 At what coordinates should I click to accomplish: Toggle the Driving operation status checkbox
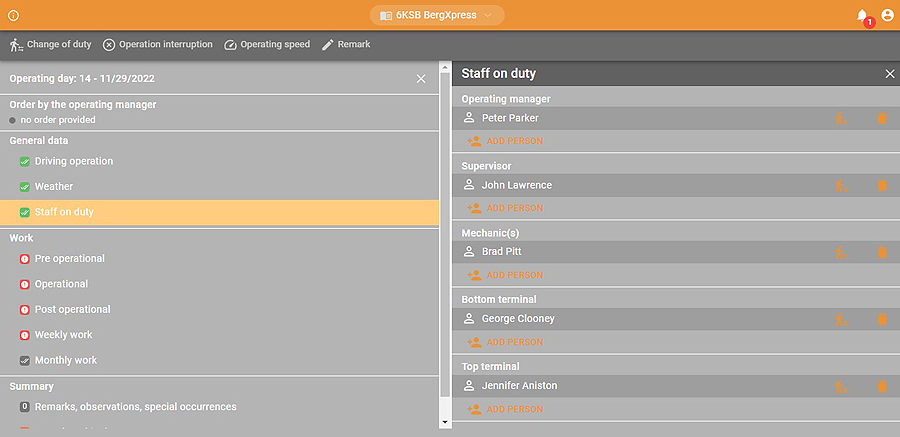point(25,162)
